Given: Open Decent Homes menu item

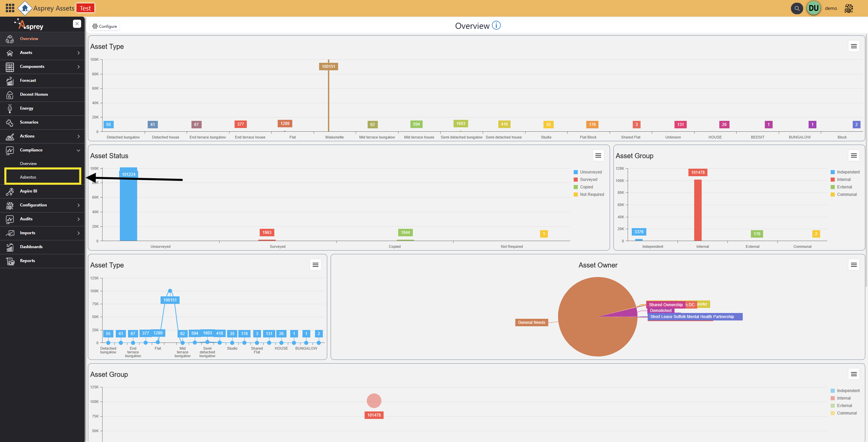Looking at the screenshot, I should (x=34, y=94).
